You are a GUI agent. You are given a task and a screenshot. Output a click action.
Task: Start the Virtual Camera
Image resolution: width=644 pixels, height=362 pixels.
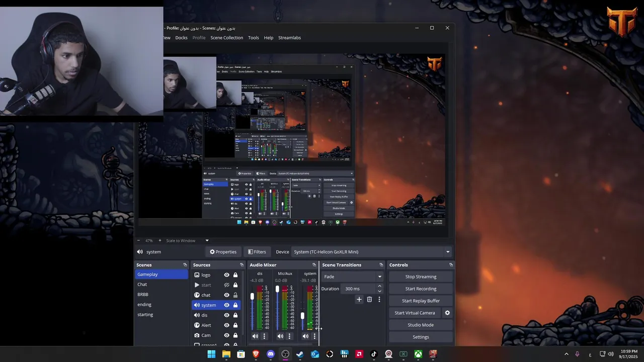(x=415, y=313)
